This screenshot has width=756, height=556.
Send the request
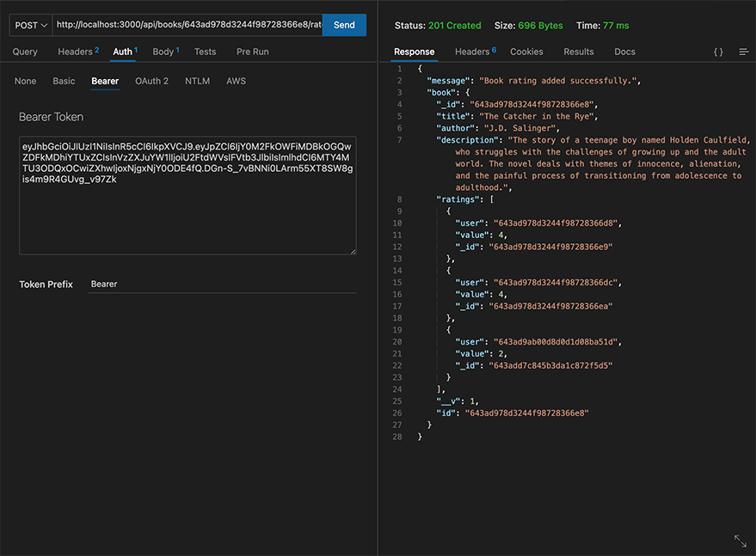[344, 25]
